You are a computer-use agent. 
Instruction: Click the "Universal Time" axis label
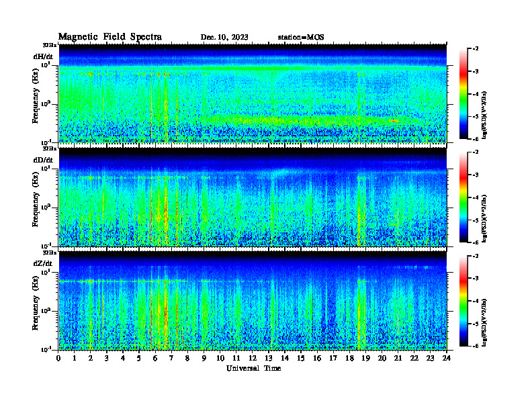253,368
